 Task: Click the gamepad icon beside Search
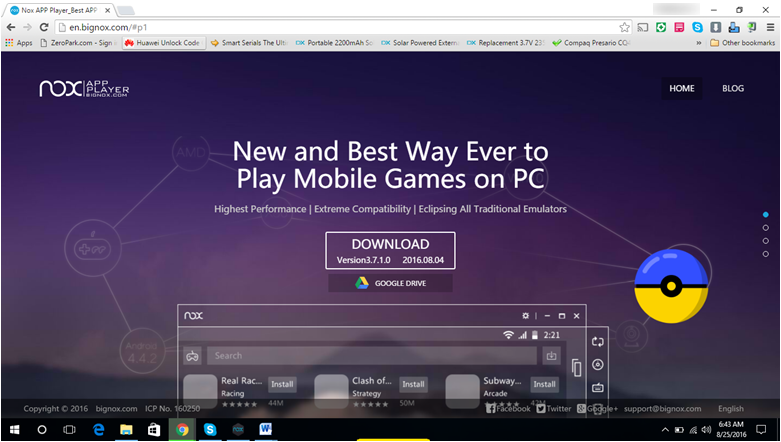(192, 356)
